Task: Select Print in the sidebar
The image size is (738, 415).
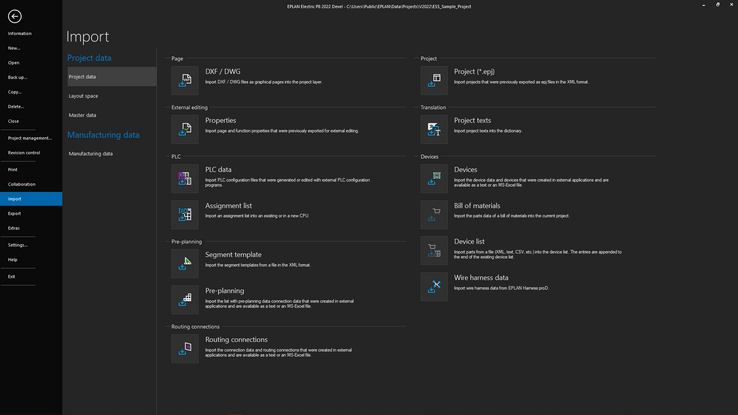Action: [31, 169]
